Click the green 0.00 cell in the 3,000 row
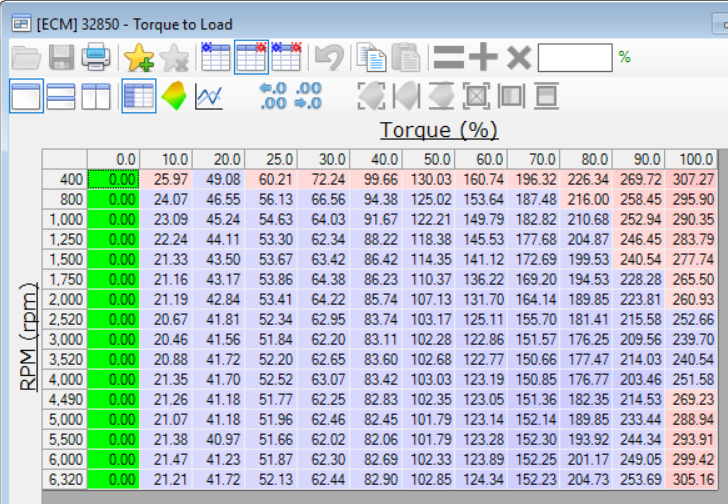This screenshot has height=504, width=728. pos(113,339)
